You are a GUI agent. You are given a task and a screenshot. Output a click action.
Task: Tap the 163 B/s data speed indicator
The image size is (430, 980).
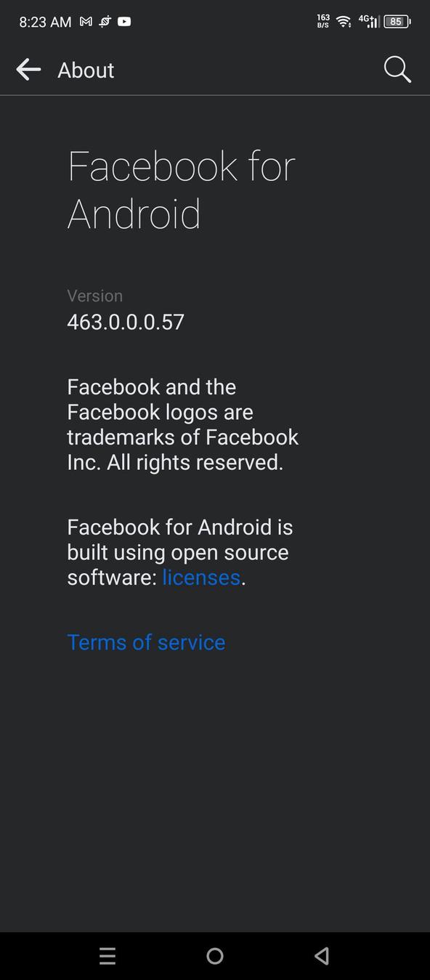(x=322, y=21)
